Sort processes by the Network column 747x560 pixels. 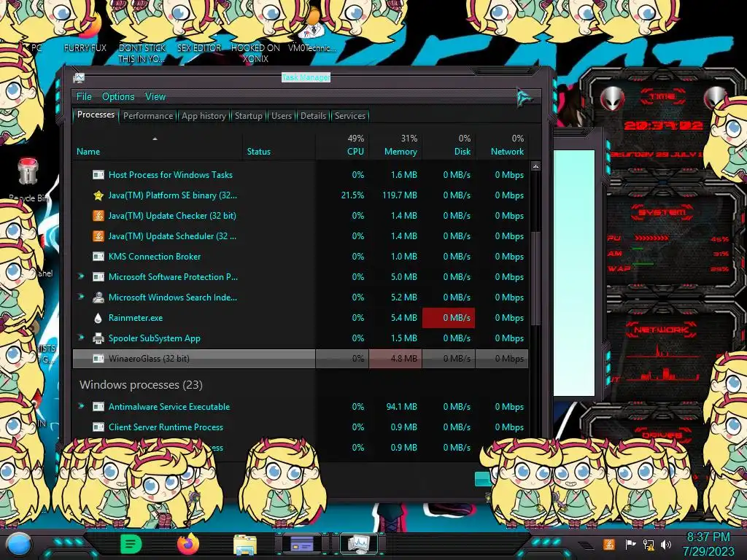[x=502, y=146]
